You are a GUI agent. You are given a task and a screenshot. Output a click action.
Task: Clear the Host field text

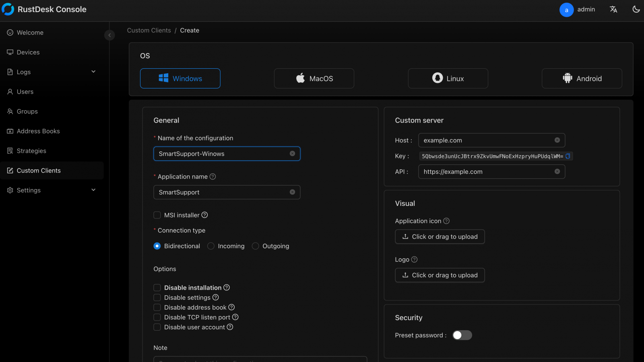click(557, 140)
